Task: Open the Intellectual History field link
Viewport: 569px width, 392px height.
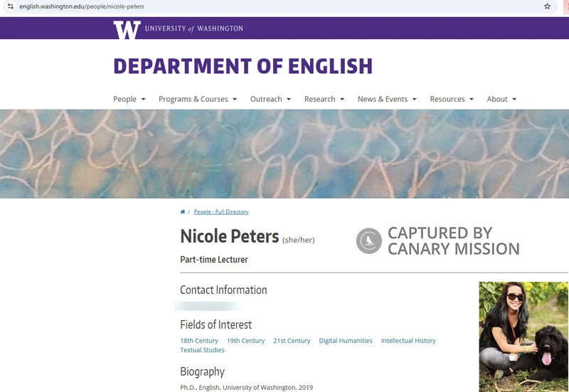Action: pyautogui.click(x=408, y=341)
